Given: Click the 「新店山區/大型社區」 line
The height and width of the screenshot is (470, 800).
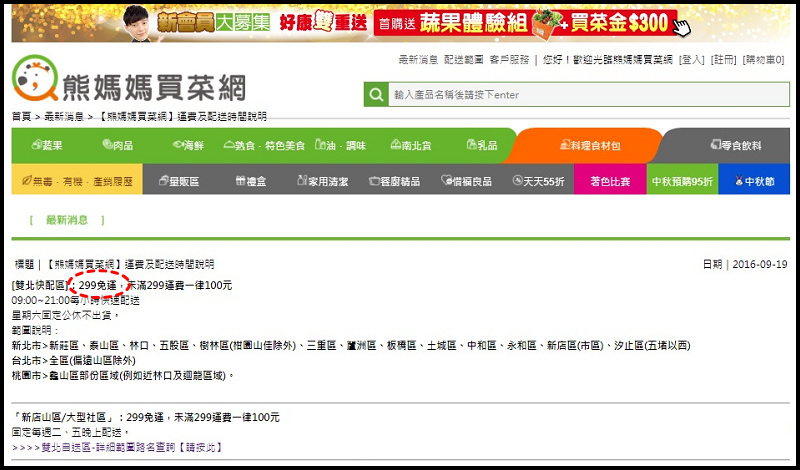Looking at the screenshot, I should [145, 417].
